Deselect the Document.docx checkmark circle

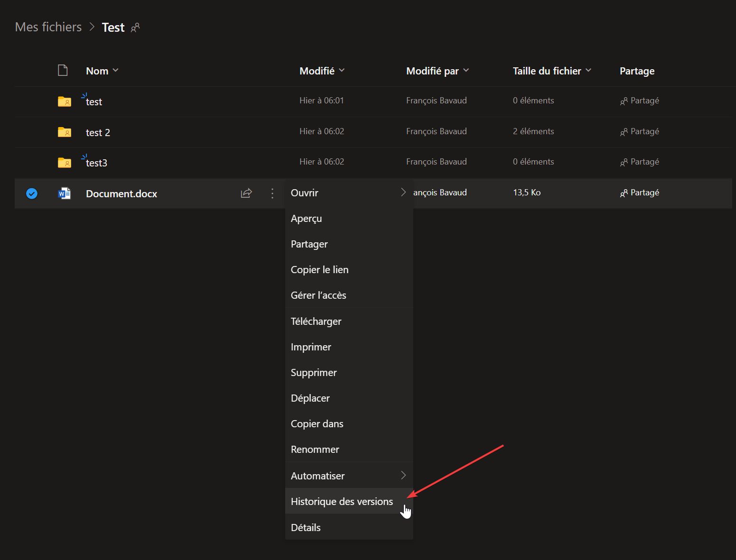pos(32,193)
